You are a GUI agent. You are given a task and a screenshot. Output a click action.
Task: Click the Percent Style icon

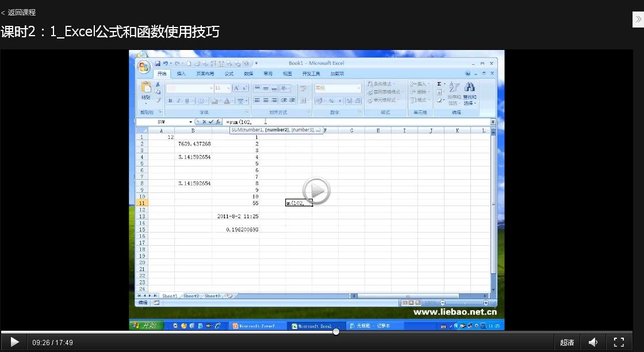point(331,100)
